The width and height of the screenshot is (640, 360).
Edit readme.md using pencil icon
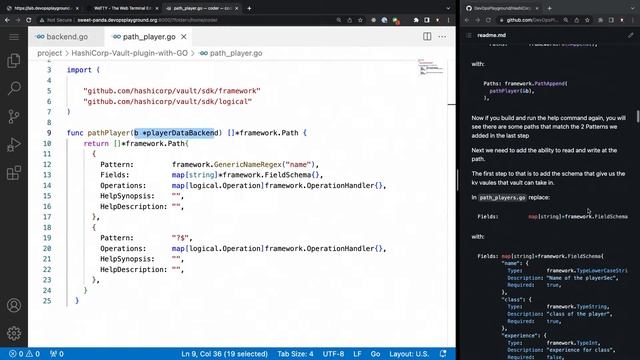click(631, 36)
